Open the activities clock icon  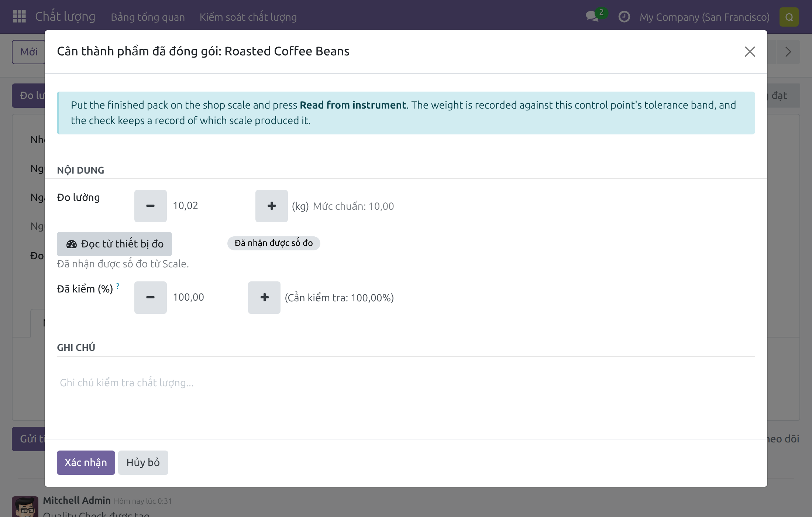pyautogui.click(x=624, y=17)
